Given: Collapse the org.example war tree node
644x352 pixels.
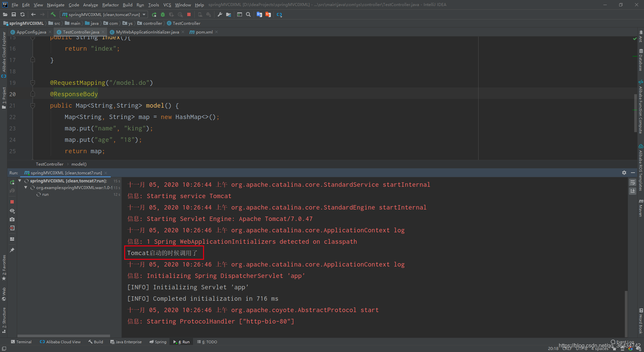Looking at the screenshot, I should point(26,188).
